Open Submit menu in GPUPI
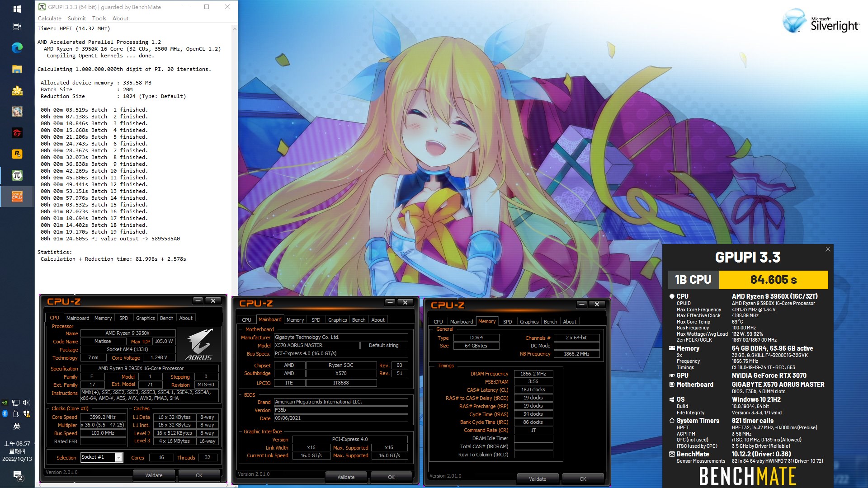This screenshot has height=488, width=868. click(77, 19)
